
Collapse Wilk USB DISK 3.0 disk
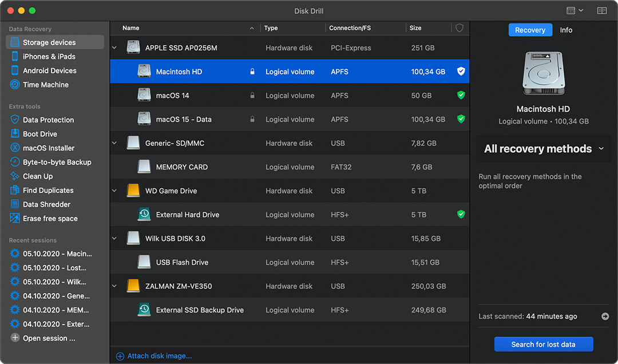(x=114, y=238)
